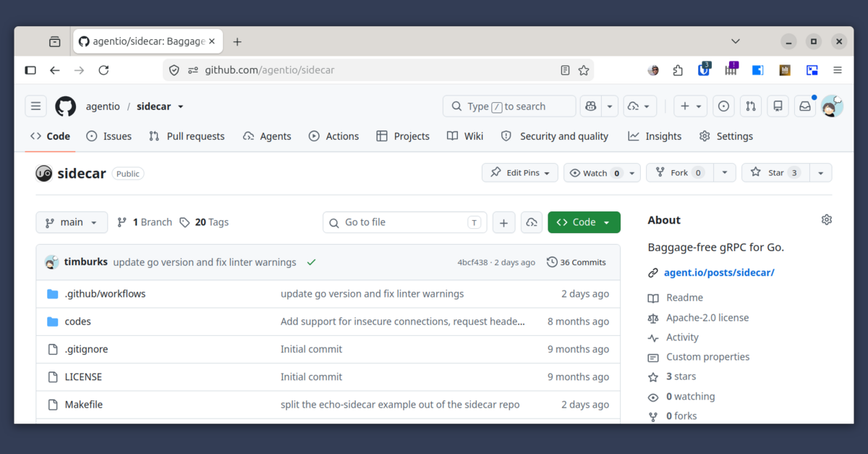
Task: Expand the Fork options dropdown arrow
Action: [725, 172]
